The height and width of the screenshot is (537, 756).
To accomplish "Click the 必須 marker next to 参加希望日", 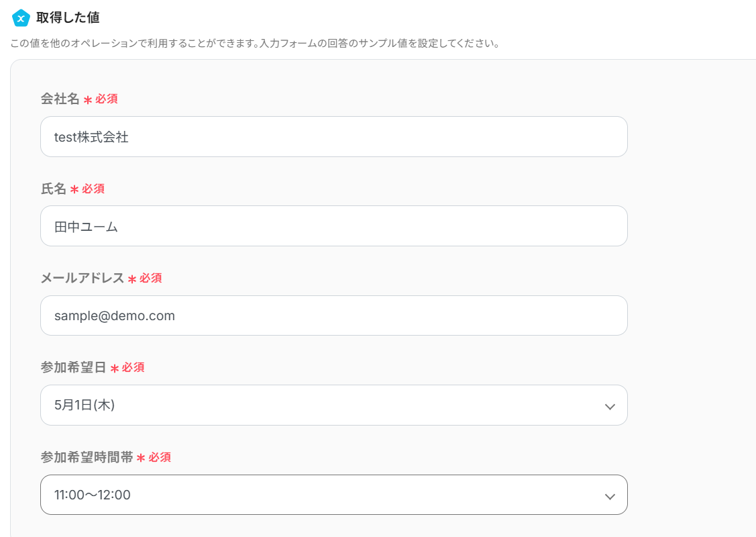I will click(x=133, y=368).
